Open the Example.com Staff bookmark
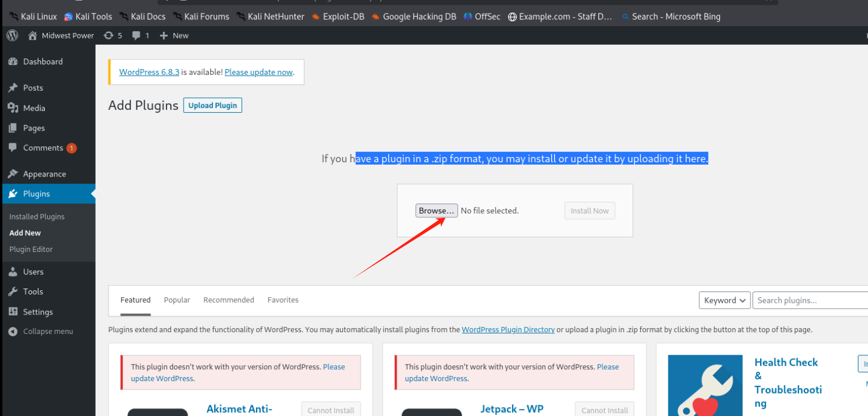 (560, 17)
